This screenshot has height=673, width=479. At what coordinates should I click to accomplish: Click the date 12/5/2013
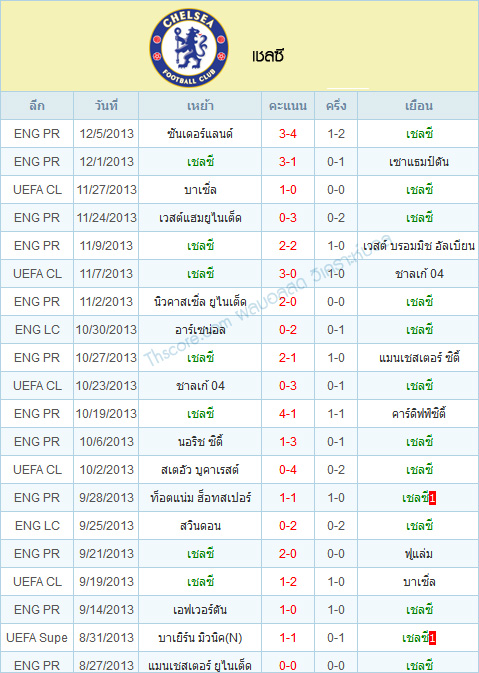106,134
